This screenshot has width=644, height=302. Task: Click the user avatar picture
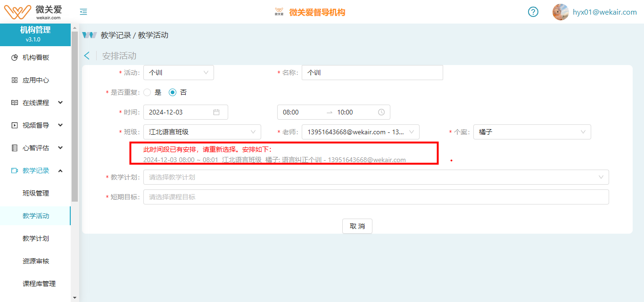[x=560, y=12]
